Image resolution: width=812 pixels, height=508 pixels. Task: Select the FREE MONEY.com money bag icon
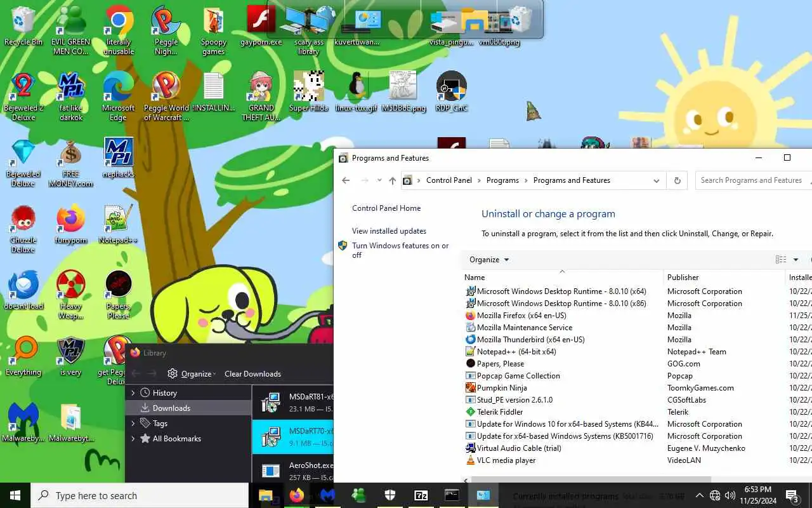click(70, 163)
